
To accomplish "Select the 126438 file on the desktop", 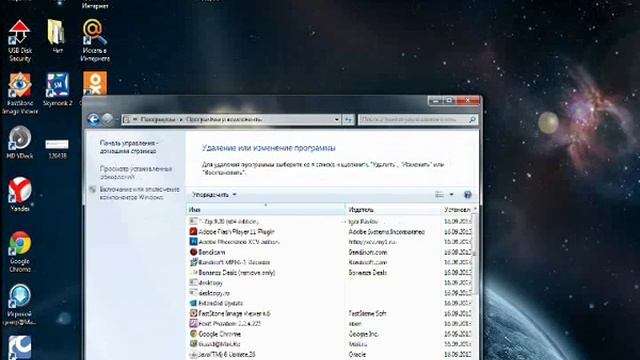I will click(x=57, y=149).
